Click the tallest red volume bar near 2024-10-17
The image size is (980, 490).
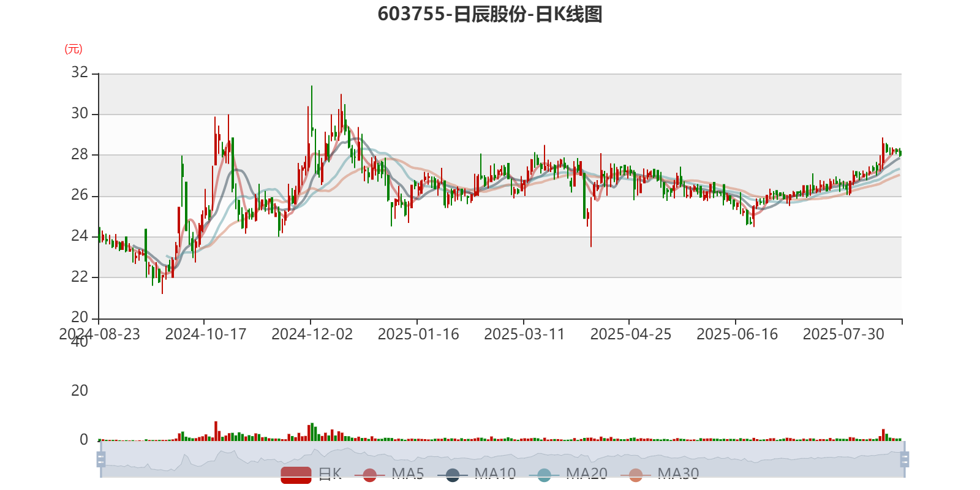(x=216, y=431)
